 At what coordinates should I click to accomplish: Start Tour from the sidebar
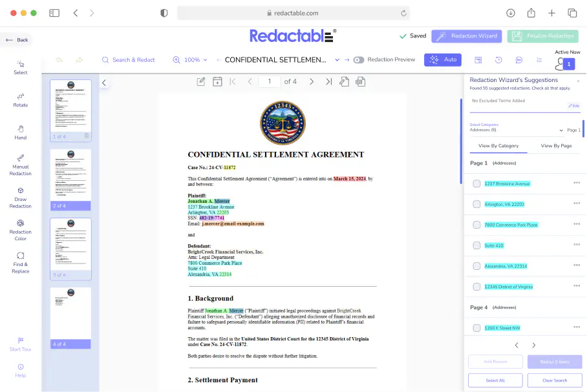(x=21, y=344)
